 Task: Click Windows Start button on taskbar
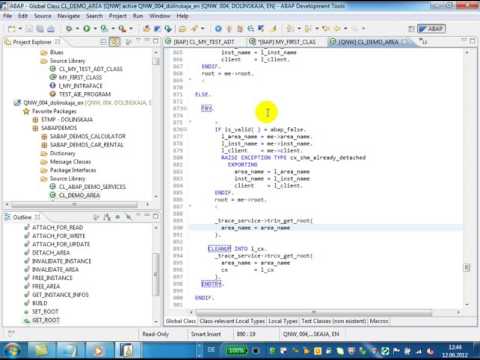pos(12,351)
